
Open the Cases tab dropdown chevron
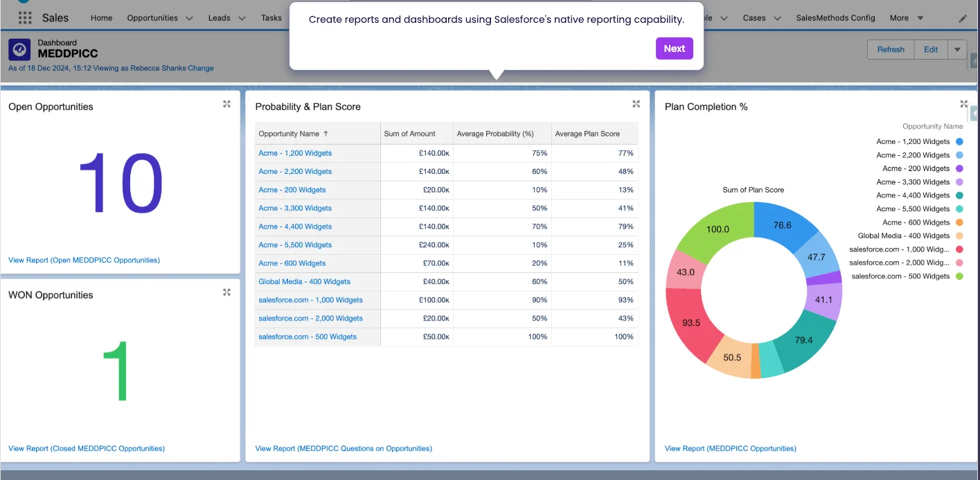(x=777, y=19)
